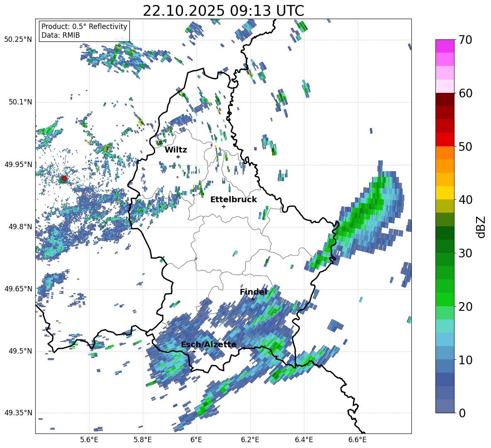Click the 50.25°N latitude label
This screenshot has height=448, width=491.
18,40
